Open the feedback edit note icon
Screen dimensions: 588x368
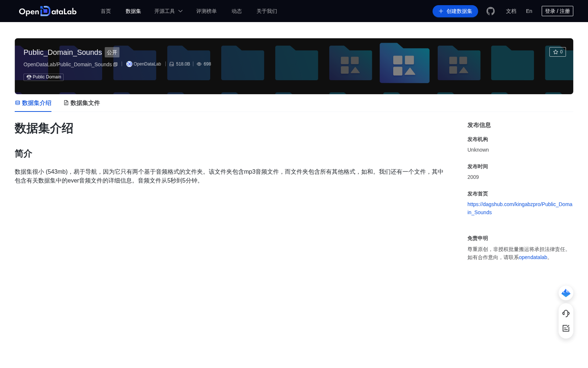(566, 328)
